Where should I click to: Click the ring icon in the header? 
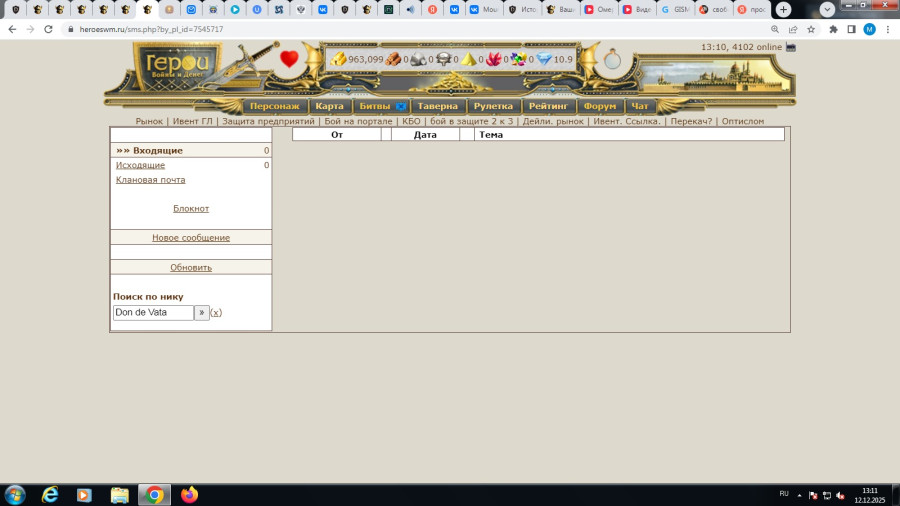coord(612,60)
